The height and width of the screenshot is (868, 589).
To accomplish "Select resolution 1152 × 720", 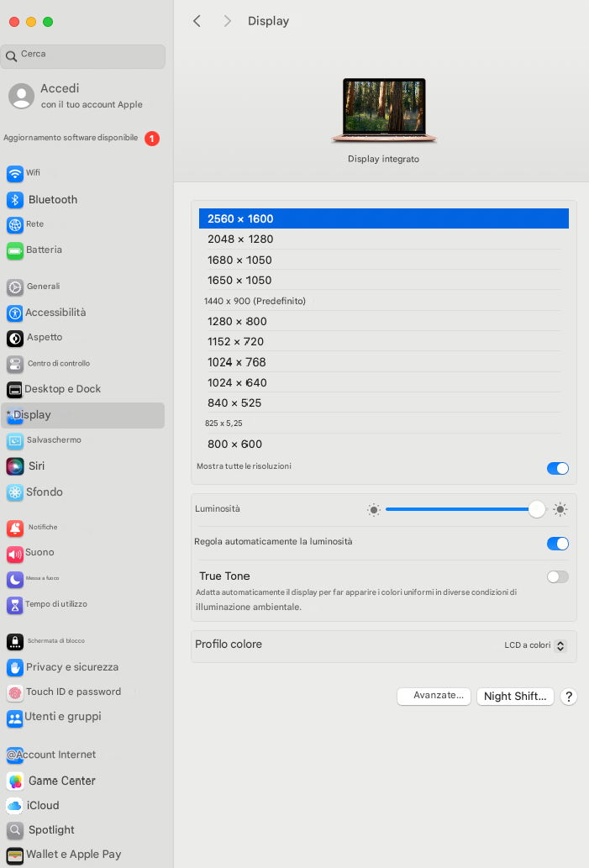I will click(384, 341).
